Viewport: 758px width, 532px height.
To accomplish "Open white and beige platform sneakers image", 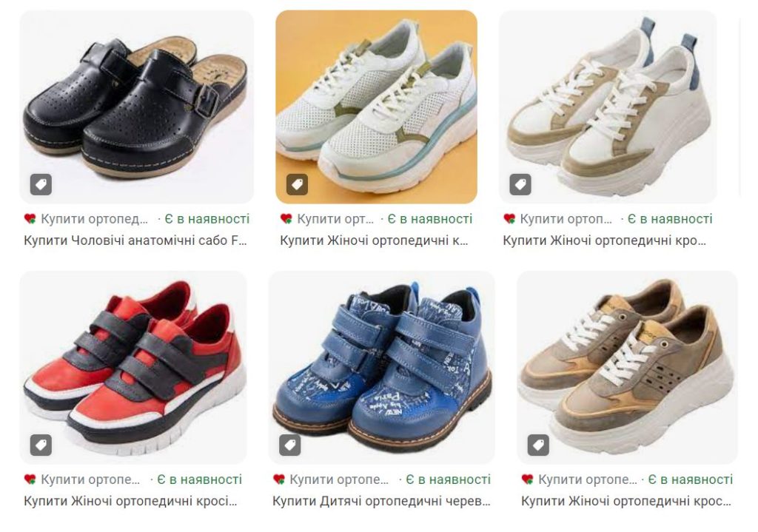I will click(x=608, y=107).
